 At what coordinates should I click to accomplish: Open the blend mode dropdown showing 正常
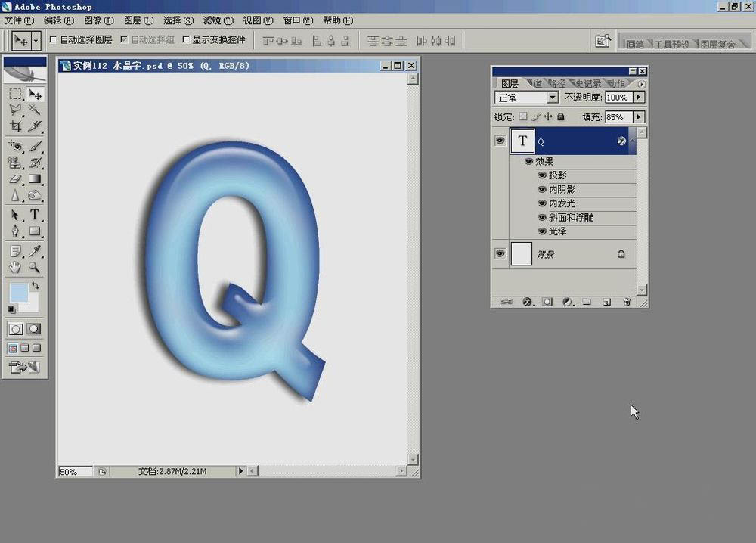[x=553, y=97]
